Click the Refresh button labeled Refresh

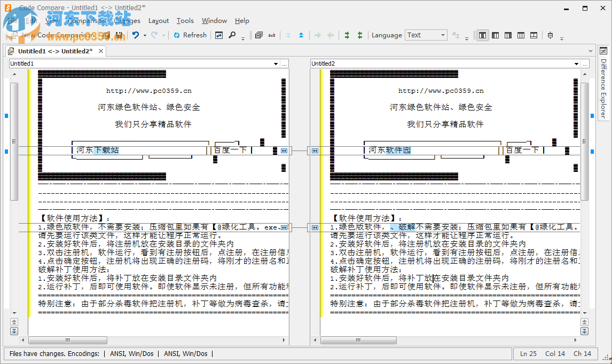pos(194,35)
